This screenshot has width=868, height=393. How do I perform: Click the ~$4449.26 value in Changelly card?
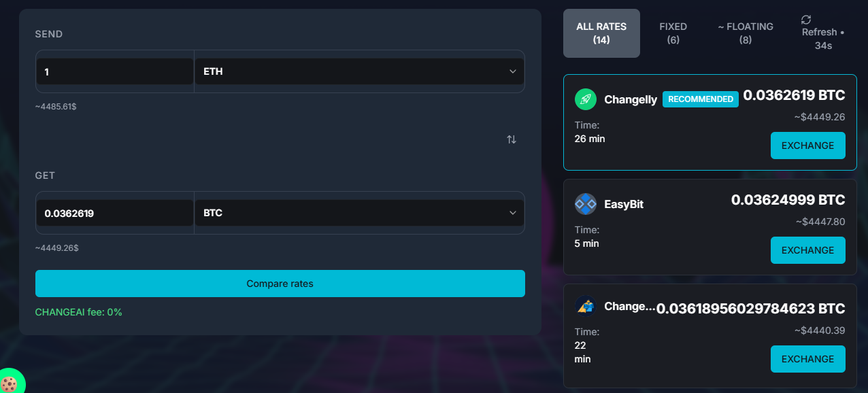820,117
